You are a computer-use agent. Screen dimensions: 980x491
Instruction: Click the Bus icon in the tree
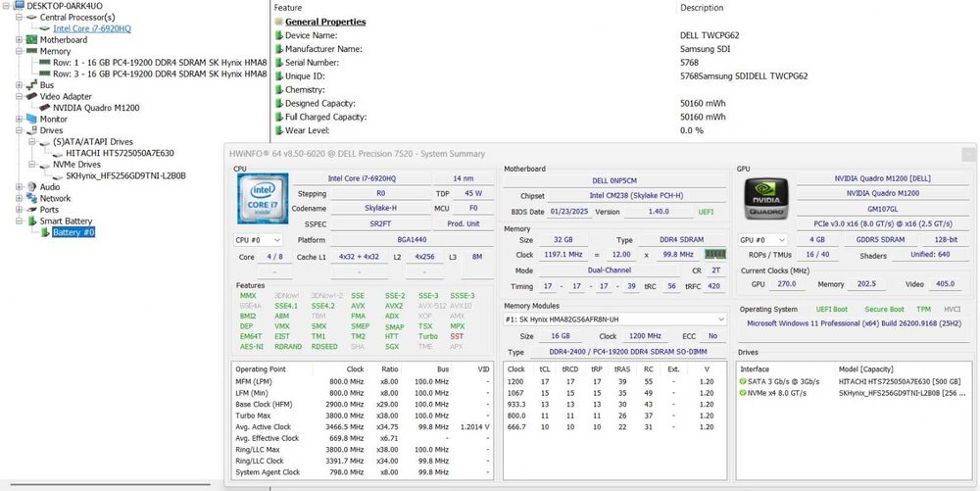(32, 85)
